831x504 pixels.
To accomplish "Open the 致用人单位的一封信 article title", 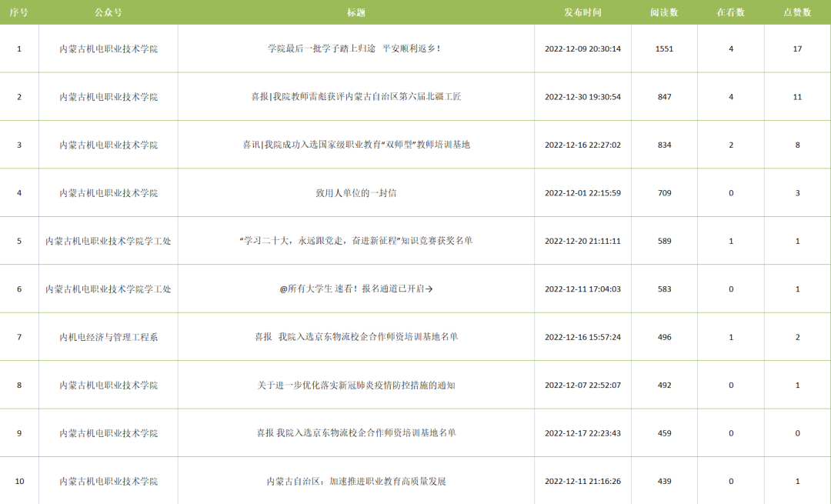I will tap(355, 193).
